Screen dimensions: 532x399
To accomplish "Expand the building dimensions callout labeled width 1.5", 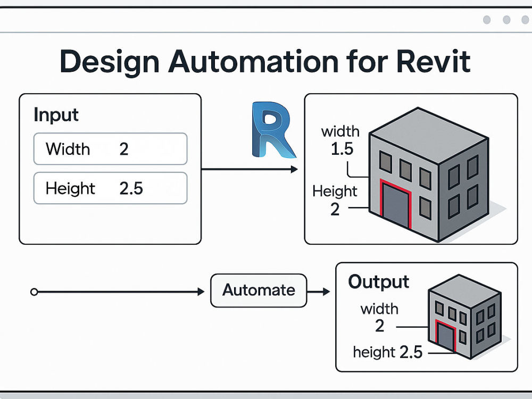I will (x=339, y=139).
